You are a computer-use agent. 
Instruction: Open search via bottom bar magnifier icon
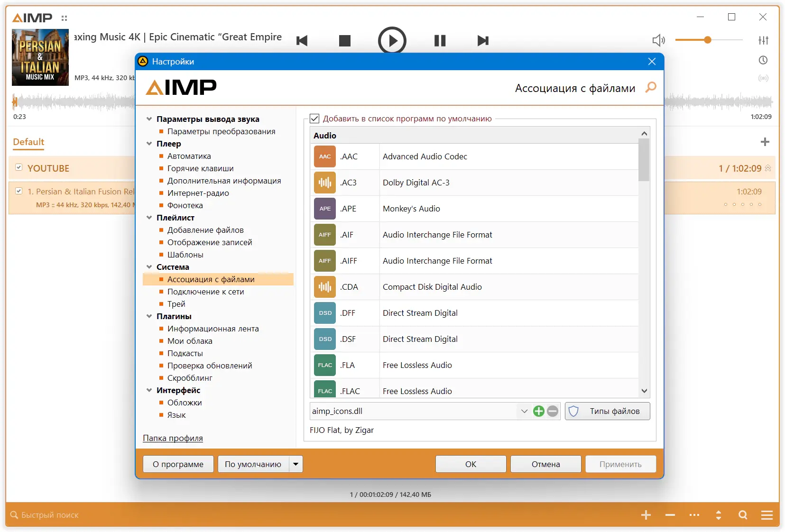click(743, 515)
